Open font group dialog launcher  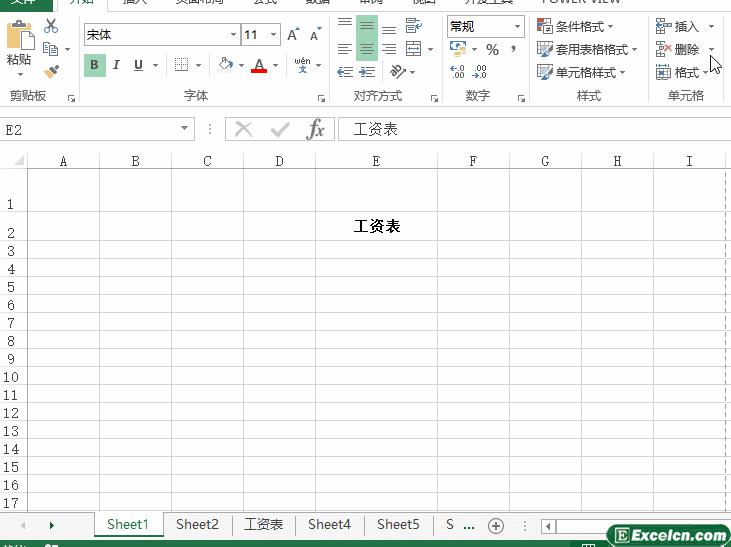click(x=321, y=98)
